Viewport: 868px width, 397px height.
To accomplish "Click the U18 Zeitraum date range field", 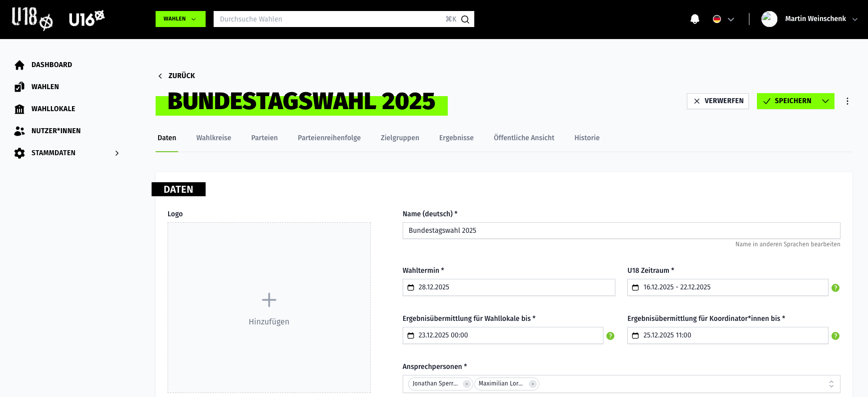I will pos(727,287).
